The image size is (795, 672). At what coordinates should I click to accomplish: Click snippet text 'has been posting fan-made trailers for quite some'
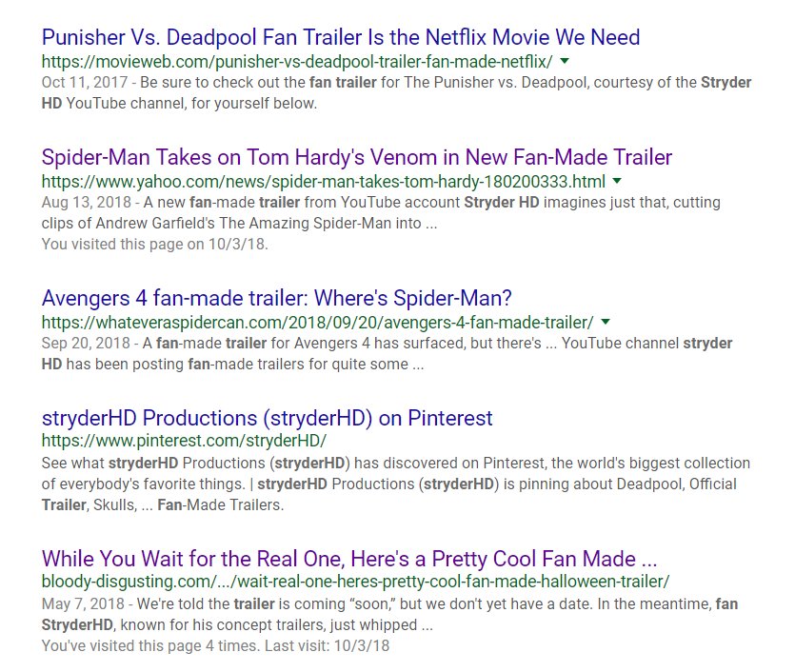[237, 365]
